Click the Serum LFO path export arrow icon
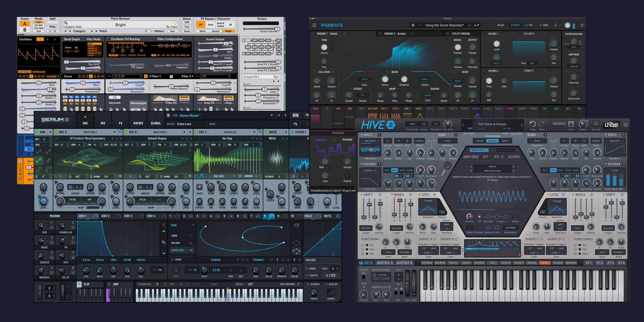The width and height of the screenshot is (644, 322). (x=296, y=225)
